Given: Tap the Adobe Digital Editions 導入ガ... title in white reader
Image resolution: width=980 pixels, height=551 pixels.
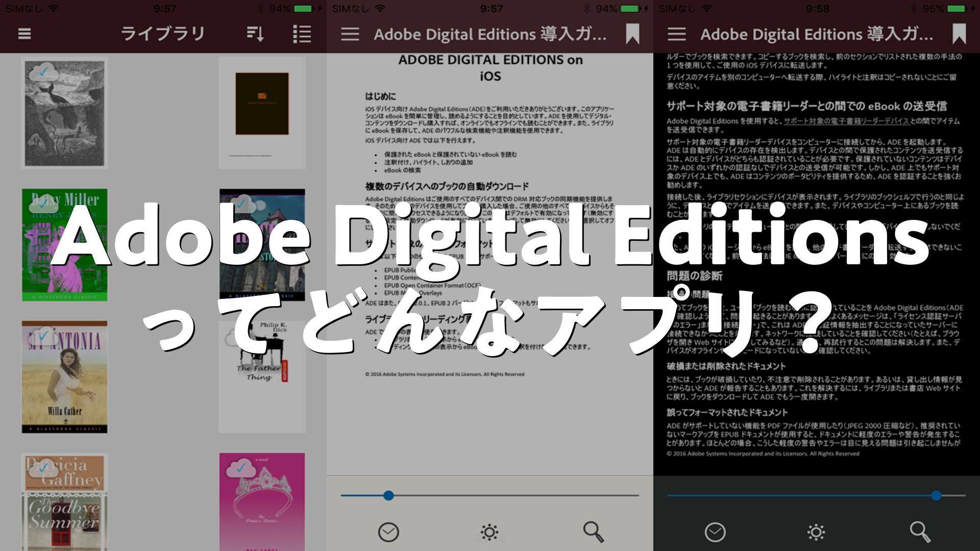Looking at the screenshot, I should pyautogui.click(x=490, y=34).
